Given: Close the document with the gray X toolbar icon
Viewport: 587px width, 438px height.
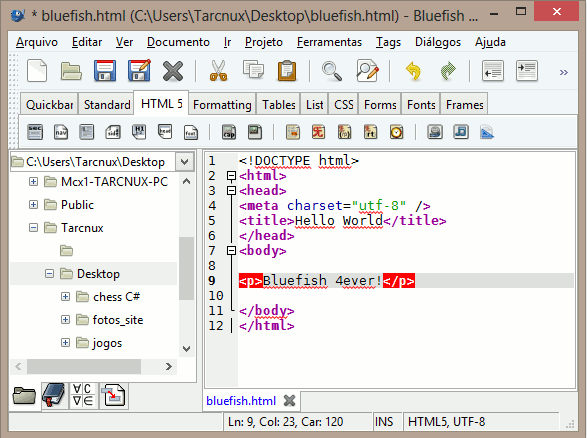Looking at the screenshot, I should (x=173, y=71).
